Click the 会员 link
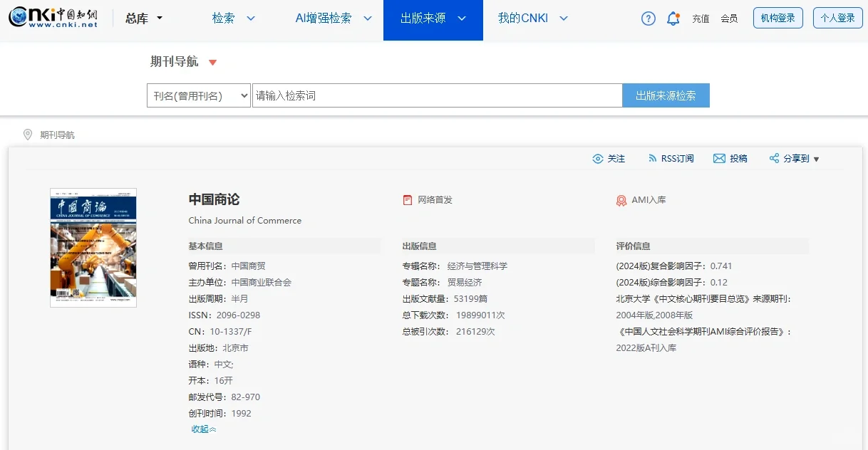The image size is (868, 450). pos(729,19)
